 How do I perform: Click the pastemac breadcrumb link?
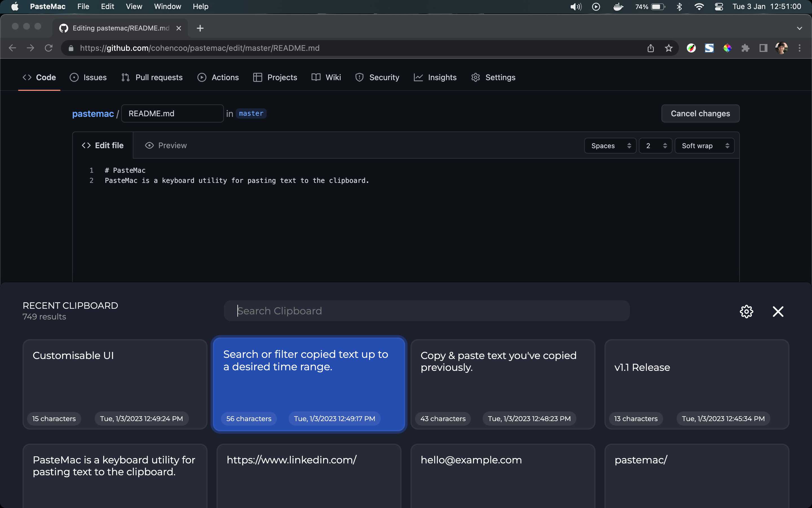tap(93, 113)
